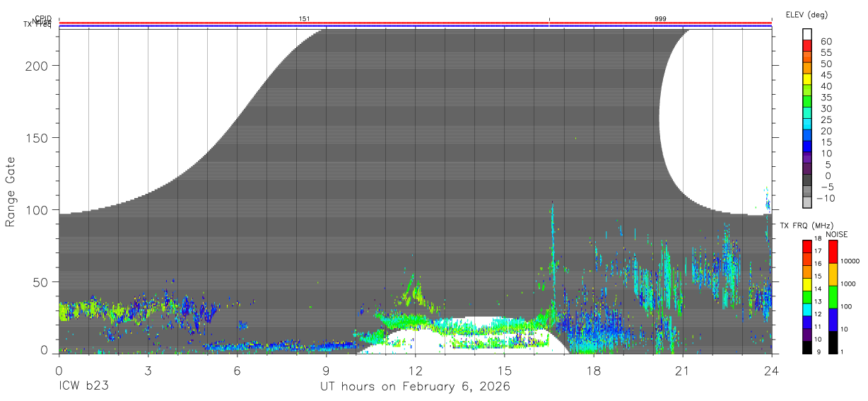Image resolution: width=868 pixels, height=401 pixels.
Task: Click the green segment of the NOISE color bar
Action: point(833,297)
